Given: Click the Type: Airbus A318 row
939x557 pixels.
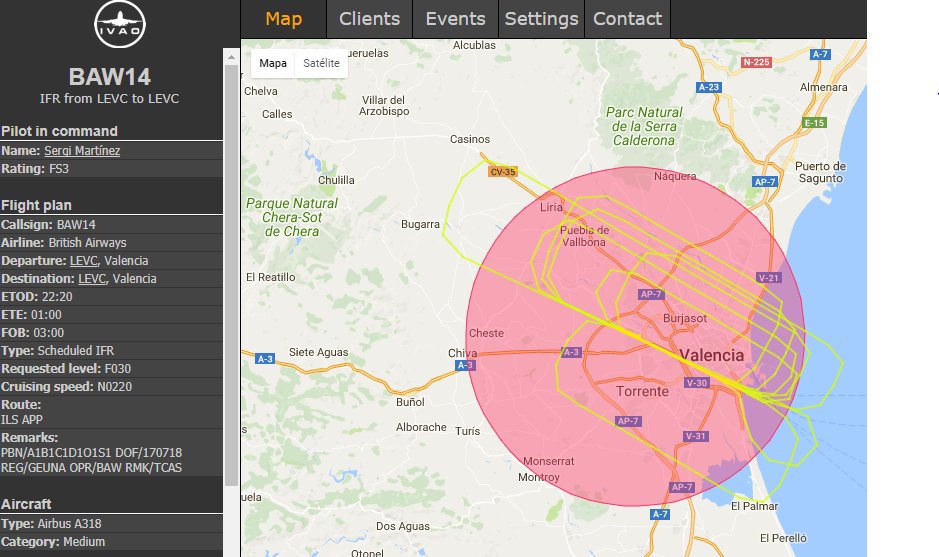Looking at the screenshot, I should pos(111,523).
